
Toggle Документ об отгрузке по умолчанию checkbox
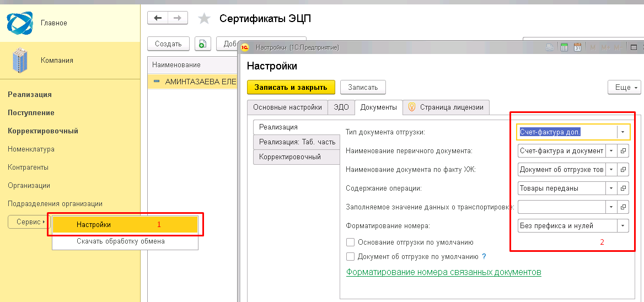pos(350,256)
